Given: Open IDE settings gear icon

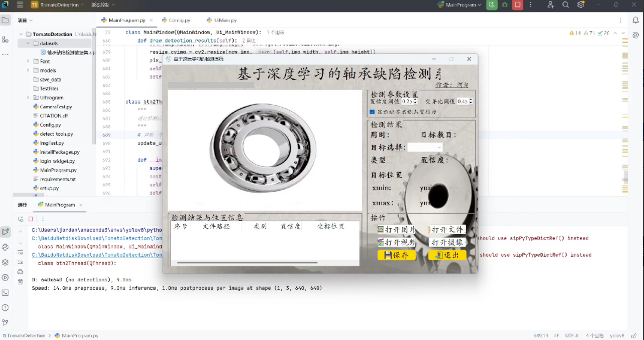Looking at the screenshot, I should tap(580, 5).
